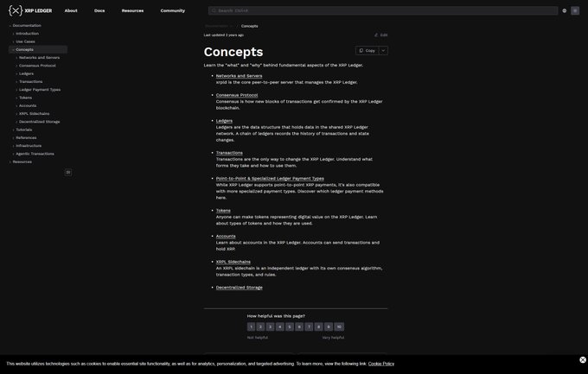Open Resources section in the sidebar
The image size is (588, 374).
[x=22, y=162]
